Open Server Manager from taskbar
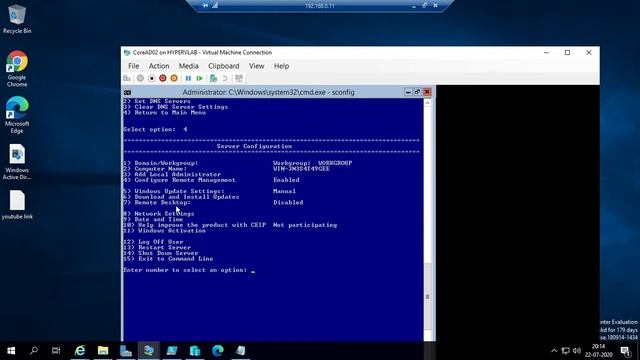This screenshot has height=360, width=640. [x=126, y=351]
